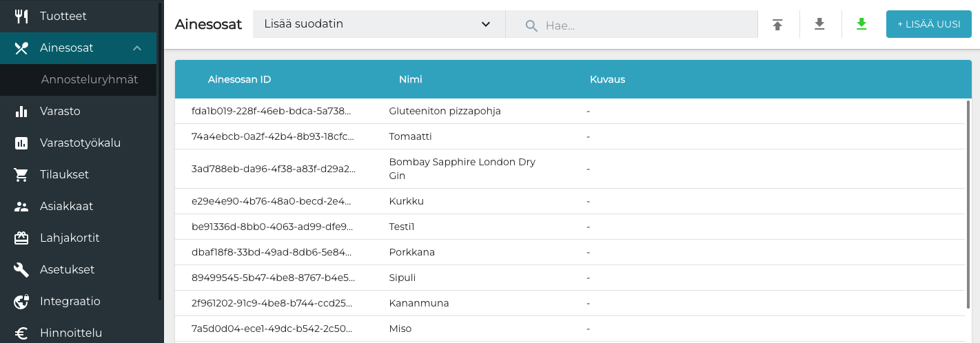Click the table's vertical scrollbar
This screenshot has width=980, height=343.
pos(968,204)
